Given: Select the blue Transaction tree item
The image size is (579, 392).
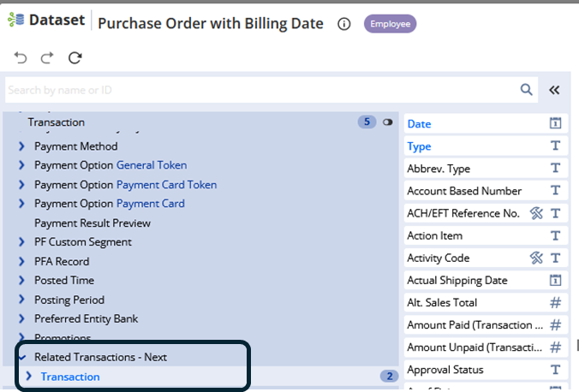Looking at the screenshot, I should point(70,377).
